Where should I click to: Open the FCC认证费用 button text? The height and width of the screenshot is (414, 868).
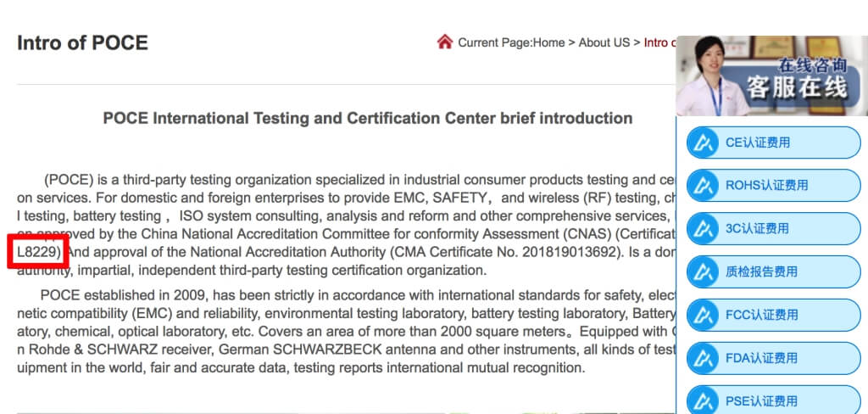(x=762, y=315)
